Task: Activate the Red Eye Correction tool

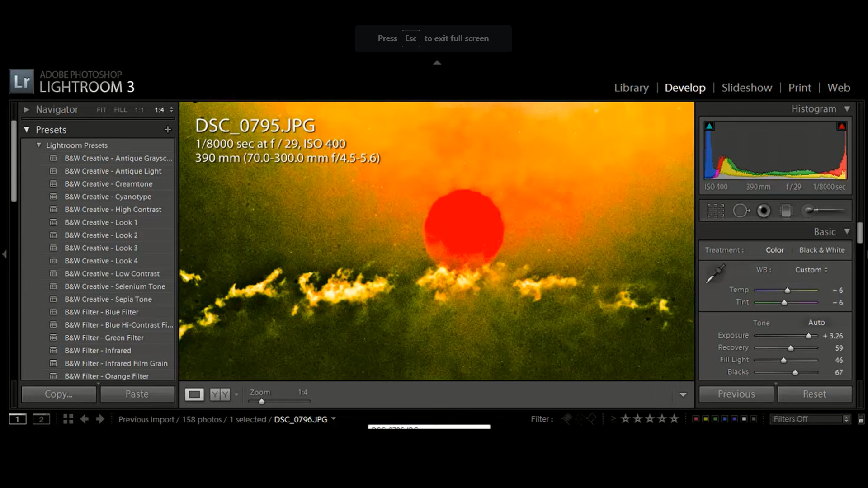Action: (x=764, y=211)
